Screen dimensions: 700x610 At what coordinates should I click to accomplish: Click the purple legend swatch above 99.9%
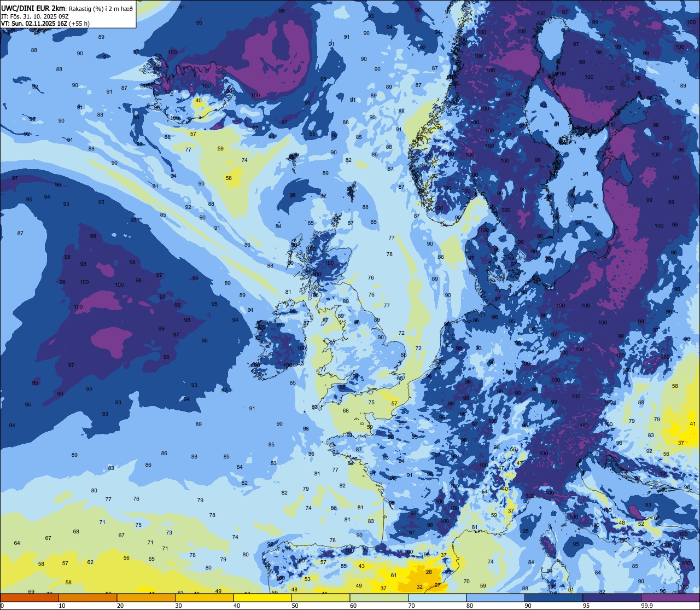[670, 597]
